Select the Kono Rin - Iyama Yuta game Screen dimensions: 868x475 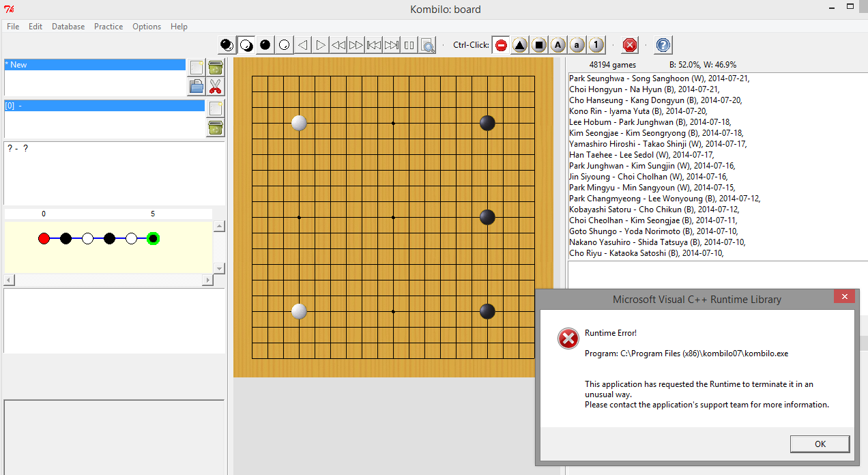pyautogui.click(x=638, y=111)
